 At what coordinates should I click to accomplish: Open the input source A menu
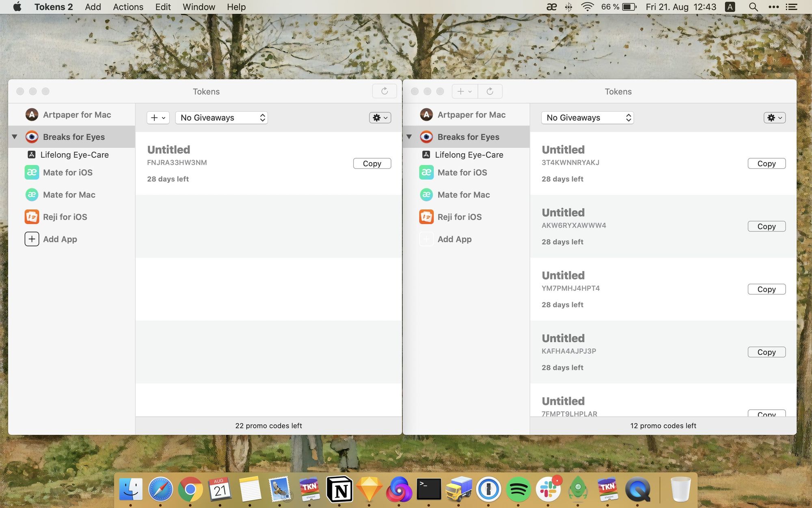pos(730,7)
